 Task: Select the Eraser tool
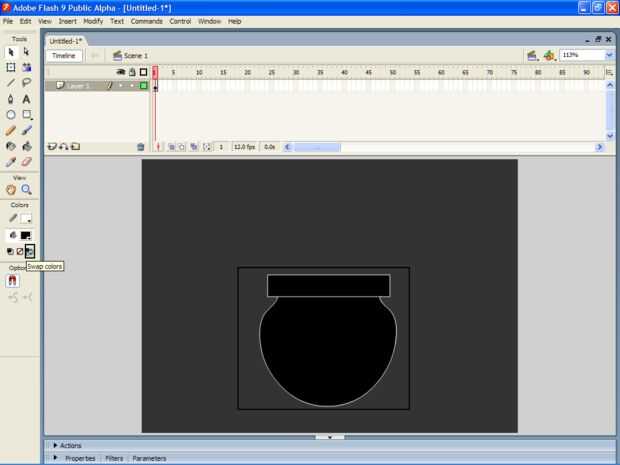coord(26,162)
